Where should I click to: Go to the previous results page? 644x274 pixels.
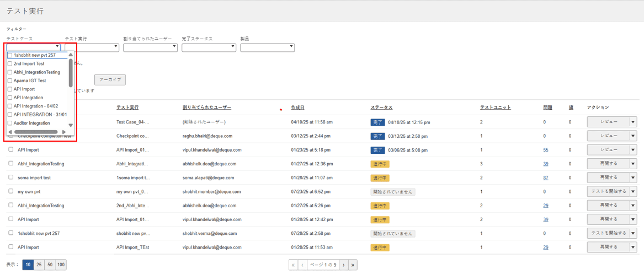302,265
